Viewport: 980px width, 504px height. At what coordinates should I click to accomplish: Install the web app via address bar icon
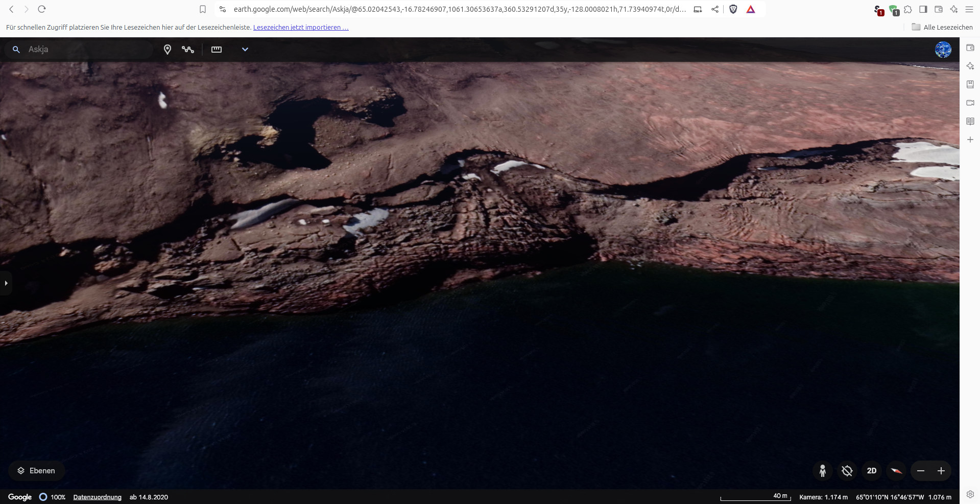[698, 9]
